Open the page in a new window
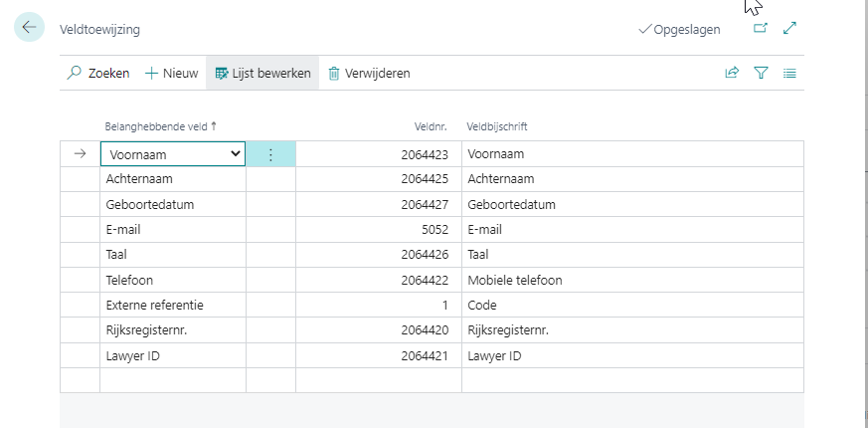The width and height of the screenshot is (868, 428). coord(761,28)
